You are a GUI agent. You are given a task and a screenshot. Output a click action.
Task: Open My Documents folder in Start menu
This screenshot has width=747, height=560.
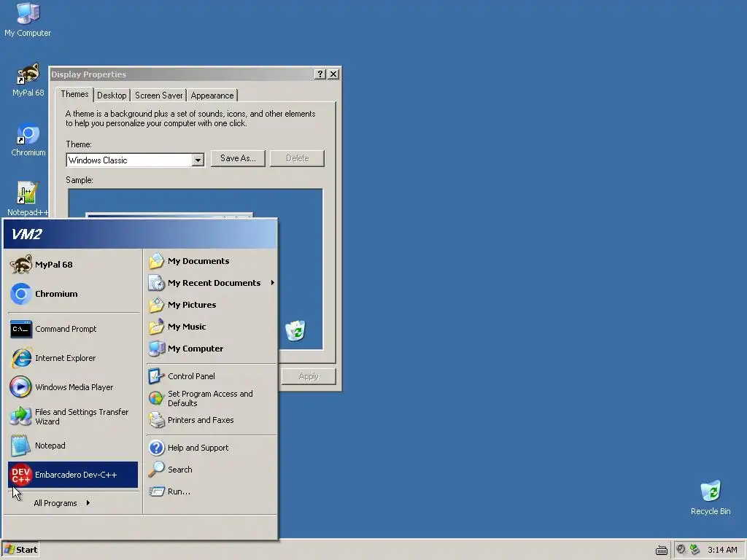pyautogui.click(x=212, y=261)
